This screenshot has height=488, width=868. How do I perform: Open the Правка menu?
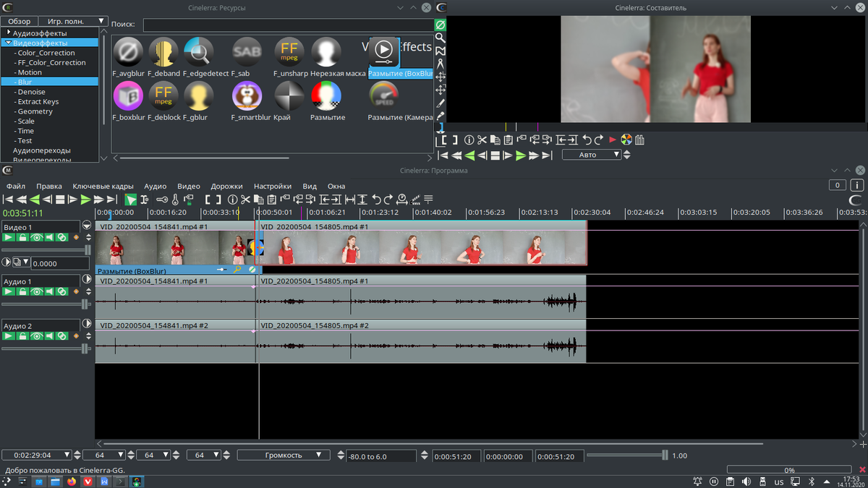[49, 186]
